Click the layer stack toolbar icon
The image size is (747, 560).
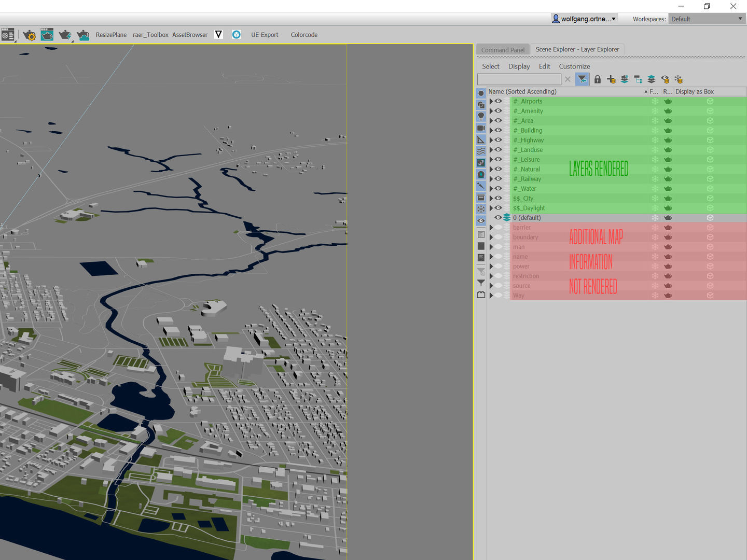(x=652, y=79)
